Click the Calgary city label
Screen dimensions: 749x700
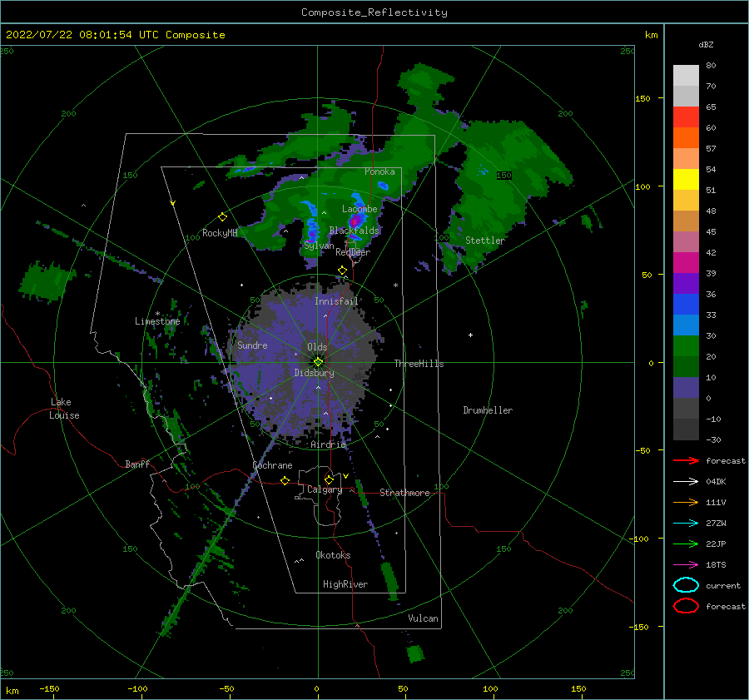click(x=325, y=489)
